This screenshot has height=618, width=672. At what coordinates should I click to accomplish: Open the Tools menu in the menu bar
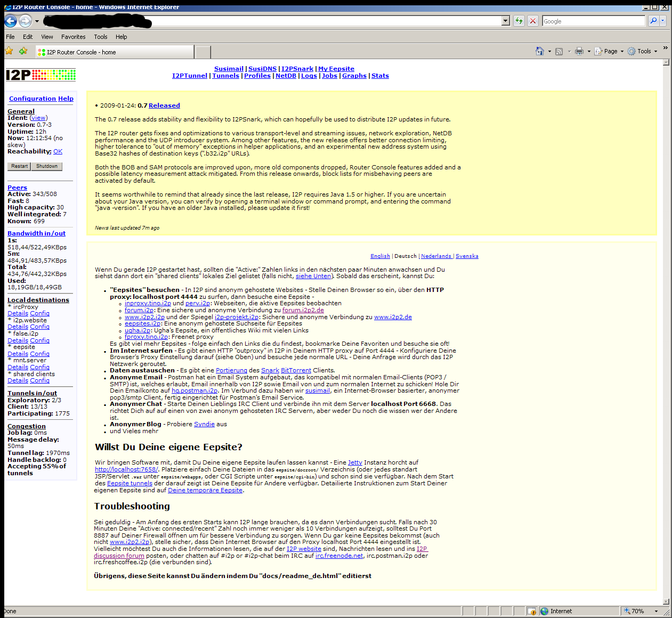coord(101,37)
